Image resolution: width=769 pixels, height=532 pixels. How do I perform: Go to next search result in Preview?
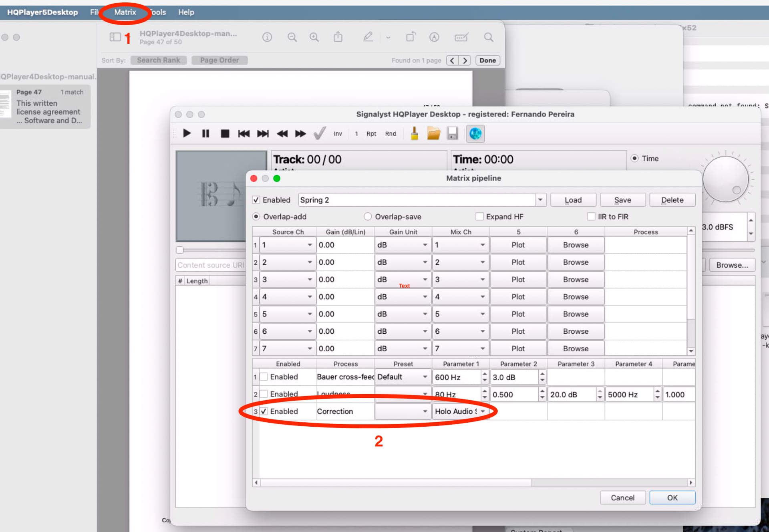pyautogui.click(x=465, y=60)
